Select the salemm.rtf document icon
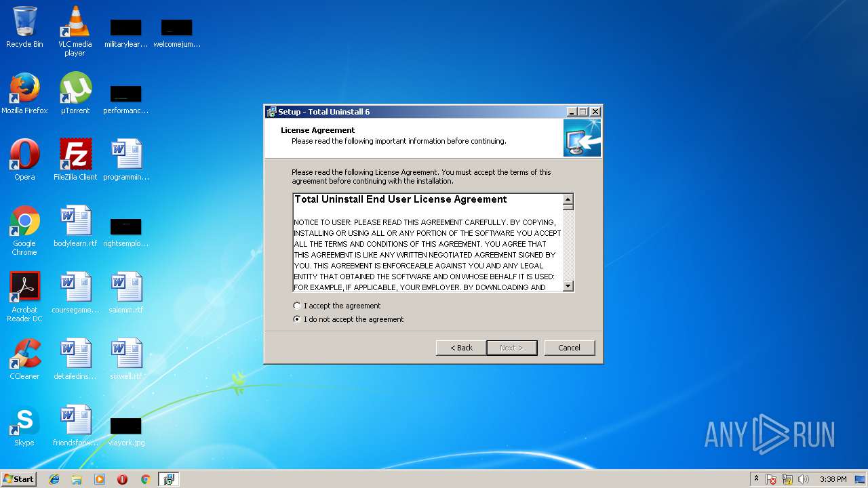 coord(126,293)
